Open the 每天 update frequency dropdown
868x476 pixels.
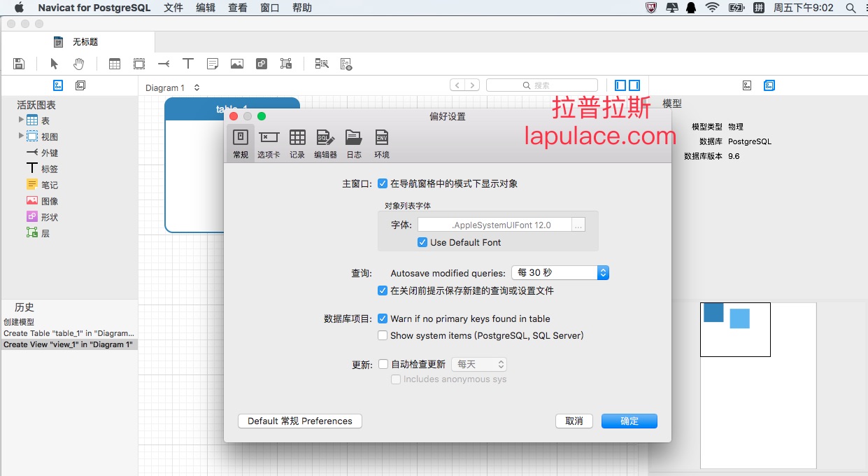(479, 365)
